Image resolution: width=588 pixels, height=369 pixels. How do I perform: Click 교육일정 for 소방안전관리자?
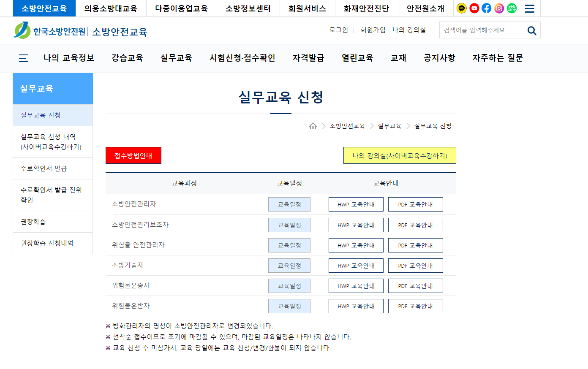pyautogui.click(x=289, y=204)
